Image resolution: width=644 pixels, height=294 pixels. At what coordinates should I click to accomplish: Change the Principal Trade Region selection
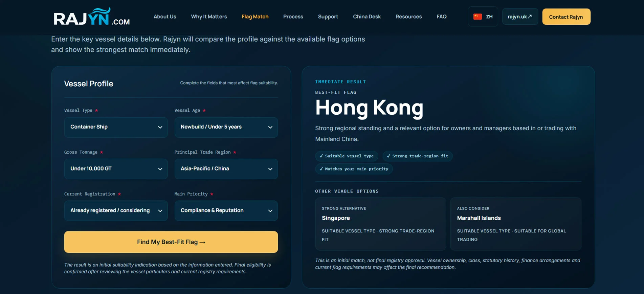pos(226,169)
